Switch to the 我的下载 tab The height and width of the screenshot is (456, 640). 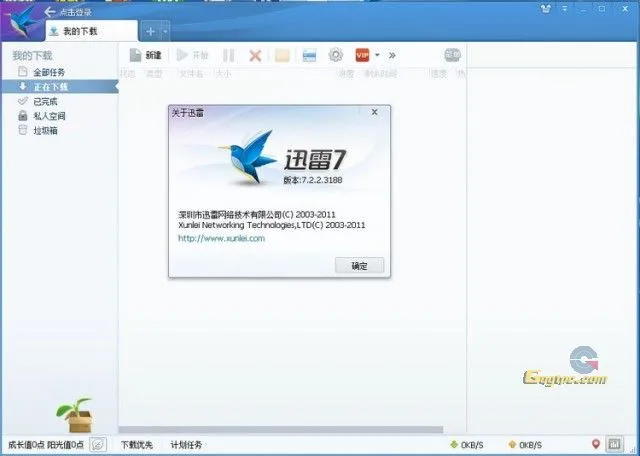92,31
